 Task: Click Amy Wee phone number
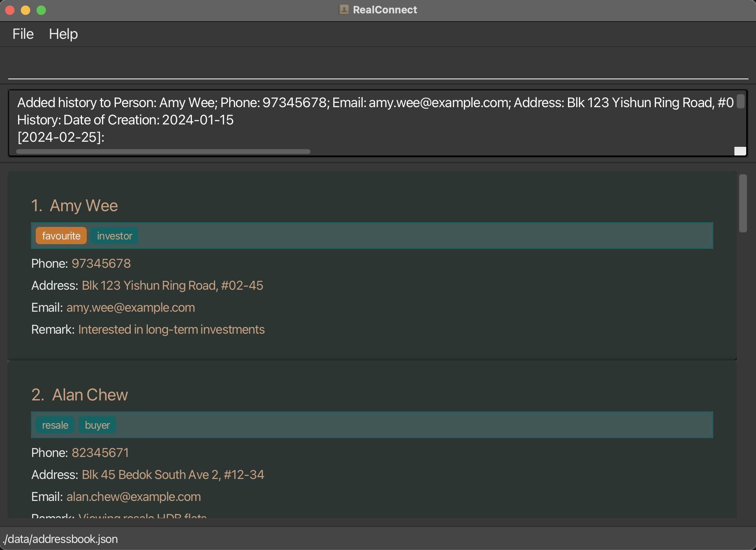click(x=101, y=263)
